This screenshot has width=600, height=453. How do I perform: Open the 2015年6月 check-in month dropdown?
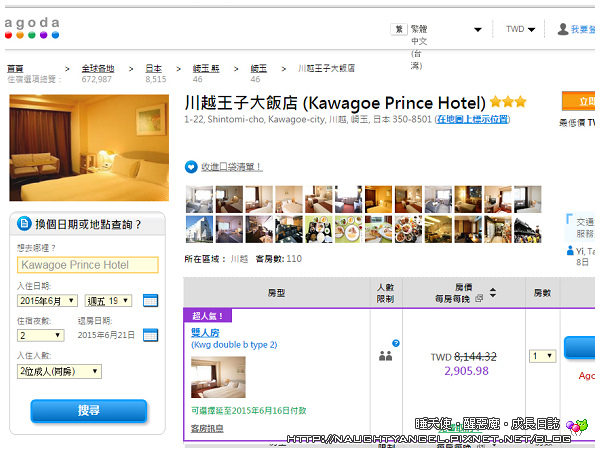[47, 301]
